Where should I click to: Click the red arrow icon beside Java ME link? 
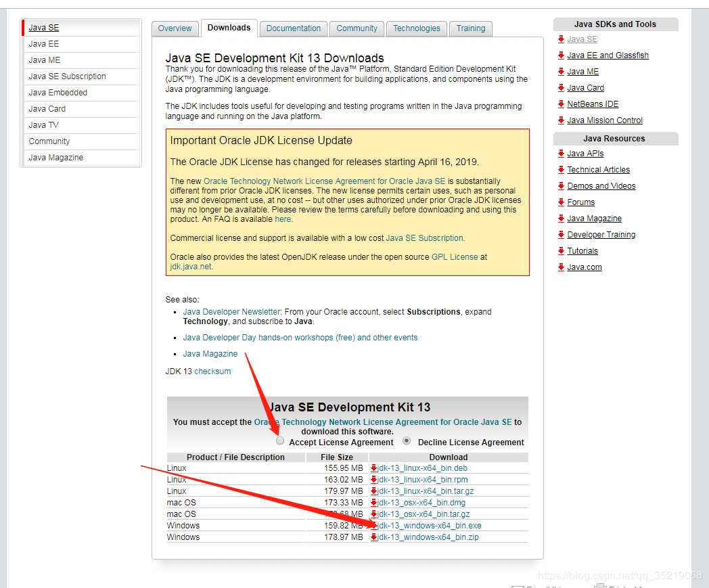point(561,72)
